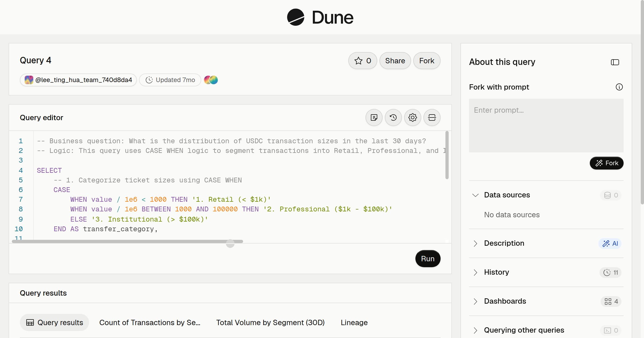Open Data sources count badge
Viewport: 644px width, 338px height.
click(x=611, y=195)
